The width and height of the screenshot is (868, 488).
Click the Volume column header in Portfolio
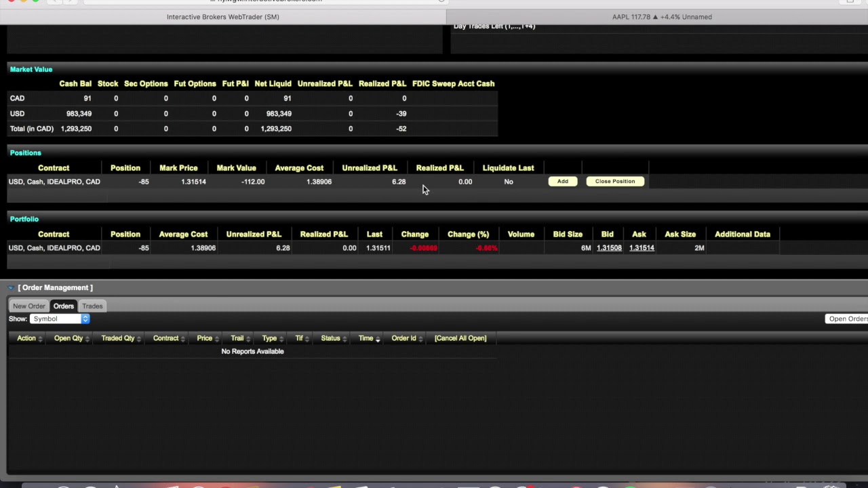(521, 235)
